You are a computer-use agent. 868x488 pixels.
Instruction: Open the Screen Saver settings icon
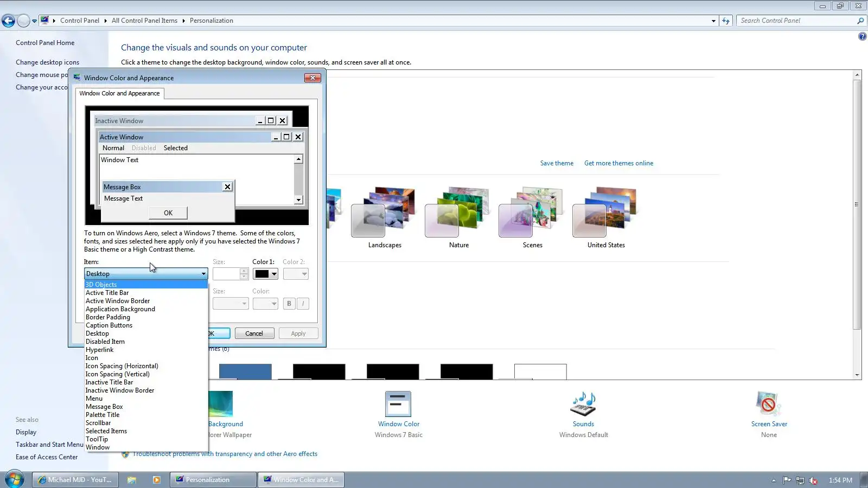tap(769, 404)
